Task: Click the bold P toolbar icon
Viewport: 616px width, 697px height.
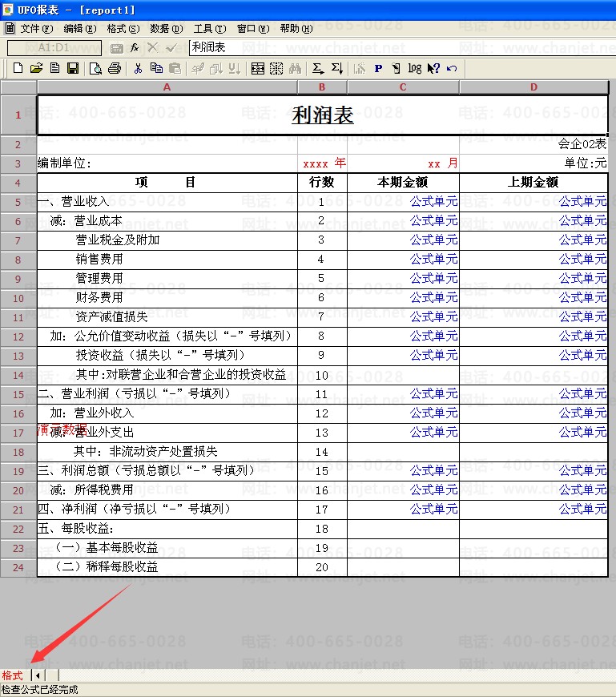Action: tap(378, 68)
